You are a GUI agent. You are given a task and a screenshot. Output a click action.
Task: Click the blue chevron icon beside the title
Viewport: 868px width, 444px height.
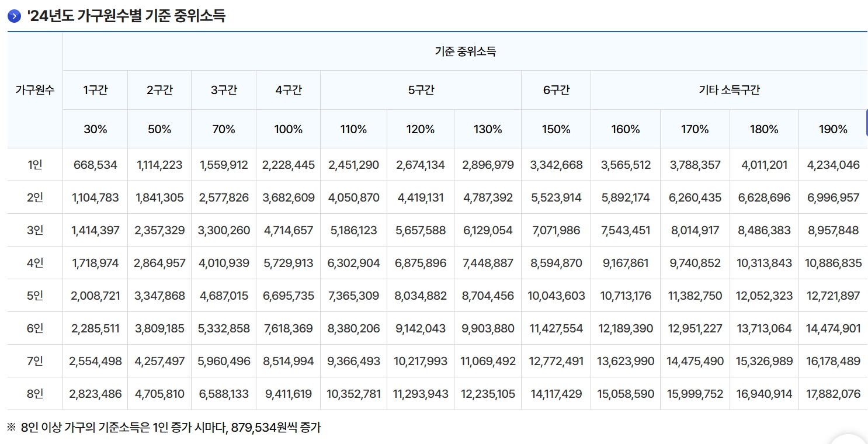coord(14,16)
